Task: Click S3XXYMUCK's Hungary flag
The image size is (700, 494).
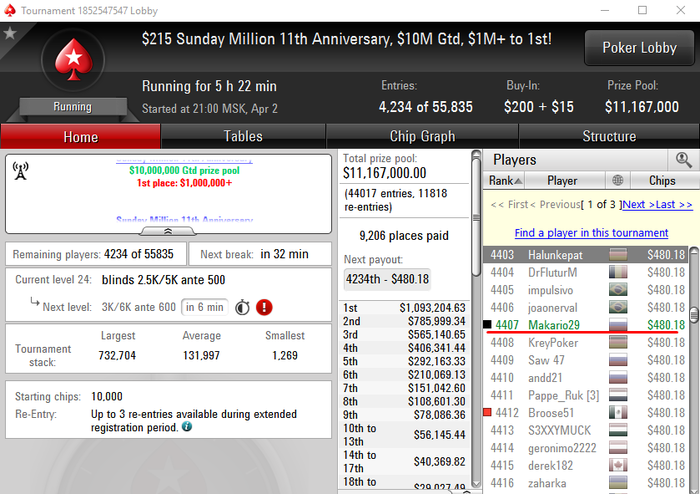Action: pyautogui.click(x=618, y=430)
